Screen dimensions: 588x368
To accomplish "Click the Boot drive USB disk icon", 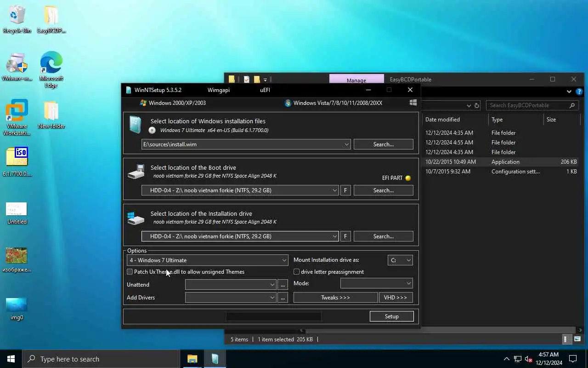I will (136, 172).
